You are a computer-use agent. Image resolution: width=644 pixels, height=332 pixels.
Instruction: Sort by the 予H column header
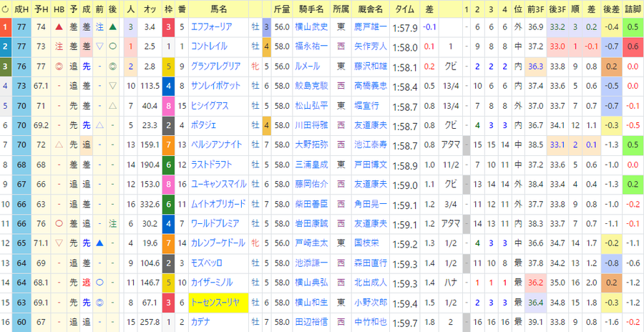41,9
